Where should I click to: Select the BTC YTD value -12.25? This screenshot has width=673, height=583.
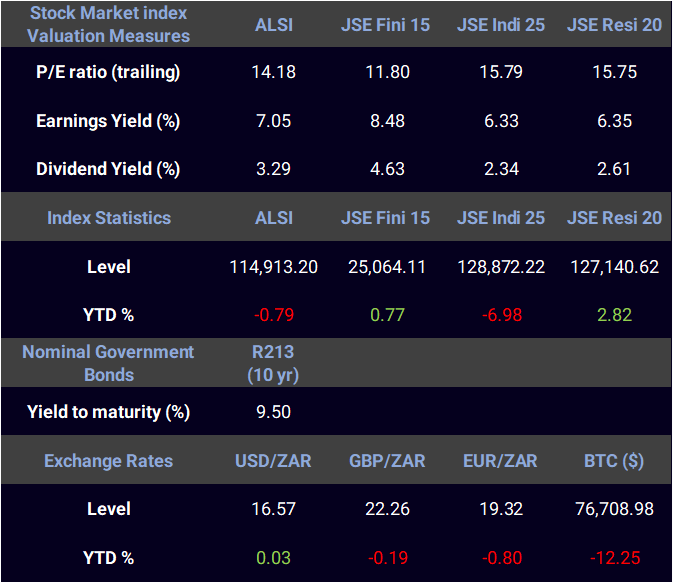(615, 558)
